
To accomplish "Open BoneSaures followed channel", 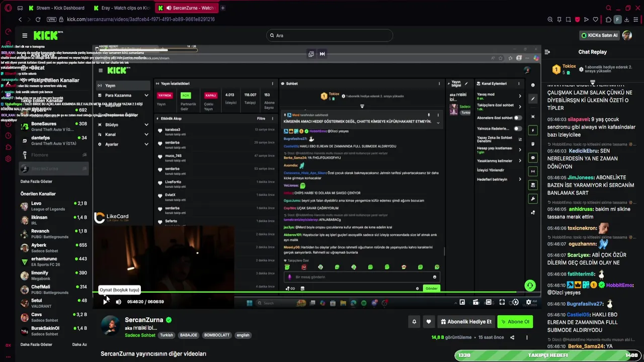I will coord(54,126).
